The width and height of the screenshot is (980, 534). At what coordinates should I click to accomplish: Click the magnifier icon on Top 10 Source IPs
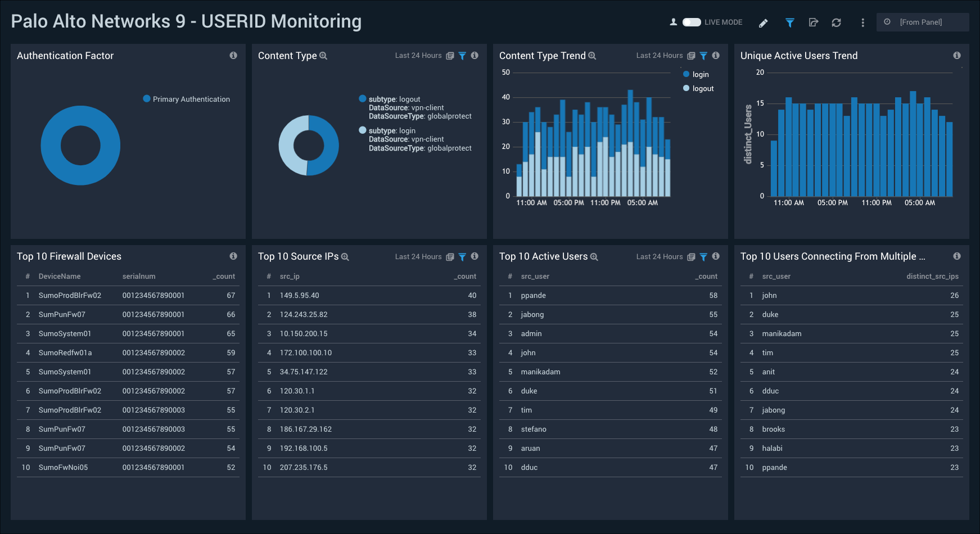345,256
